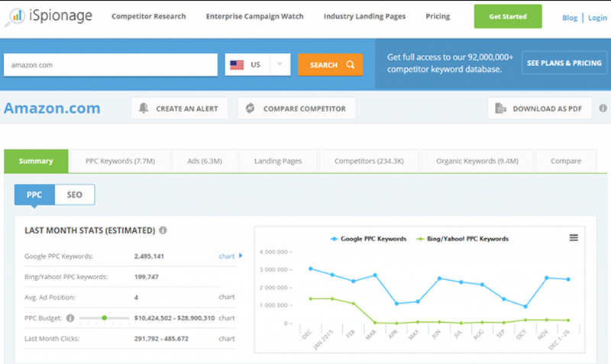The width and height of the screenshot is (611, 364).
Task: Click CREATE AN ALERT button
Action: point(179,108)
